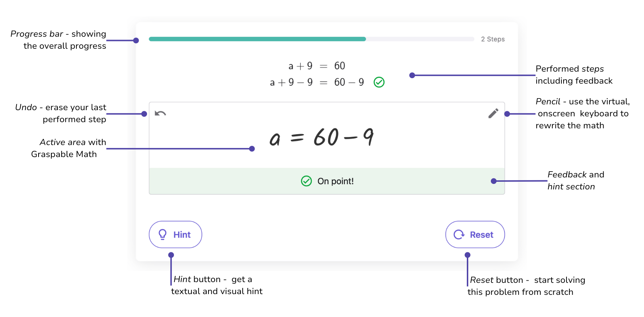Select the 2 Steps counter label
This screenshot has height=317, width=644.
pyautogui.click(x=493, y=39)
